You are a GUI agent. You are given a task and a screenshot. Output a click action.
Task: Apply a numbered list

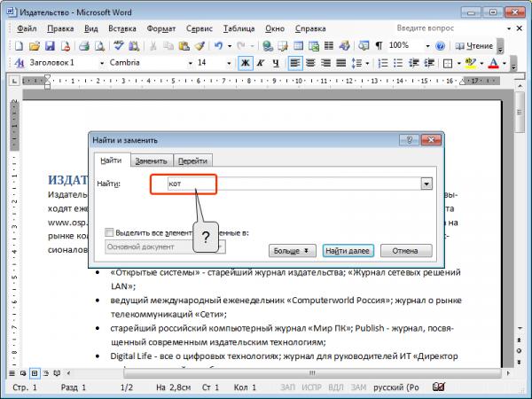383,63
